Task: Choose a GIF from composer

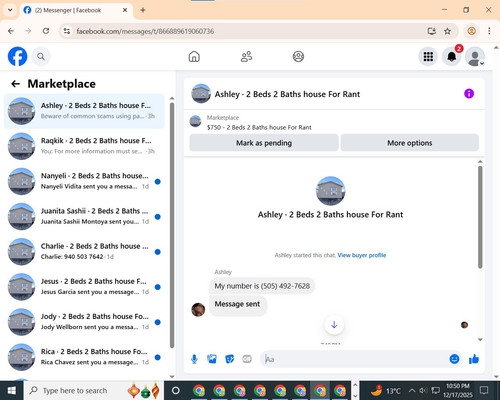Action: click(x=247, y=359)
